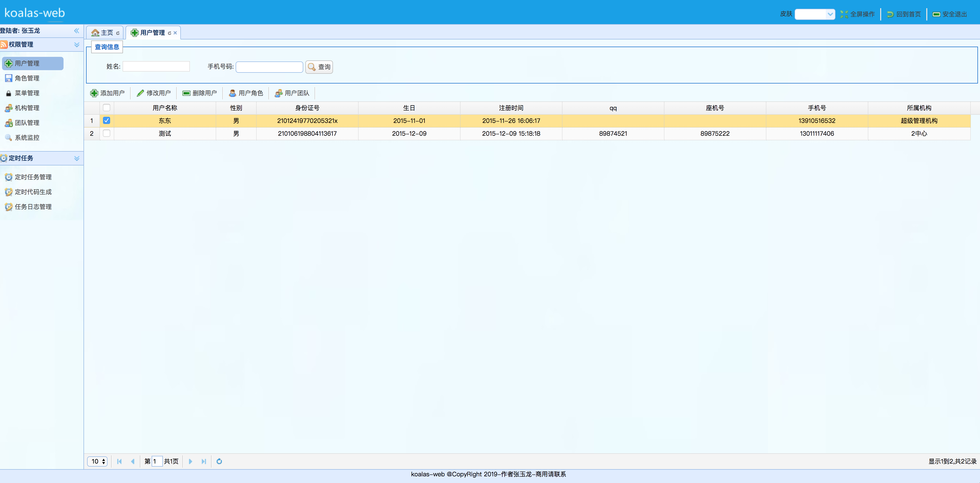
Task: Go to last page icon
Action: [204, 461]
